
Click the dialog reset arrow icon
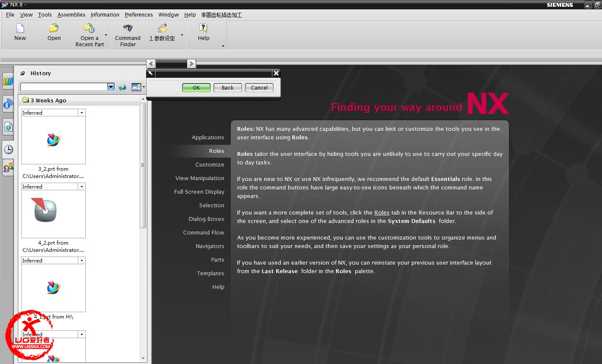click(x=150, y=73)
